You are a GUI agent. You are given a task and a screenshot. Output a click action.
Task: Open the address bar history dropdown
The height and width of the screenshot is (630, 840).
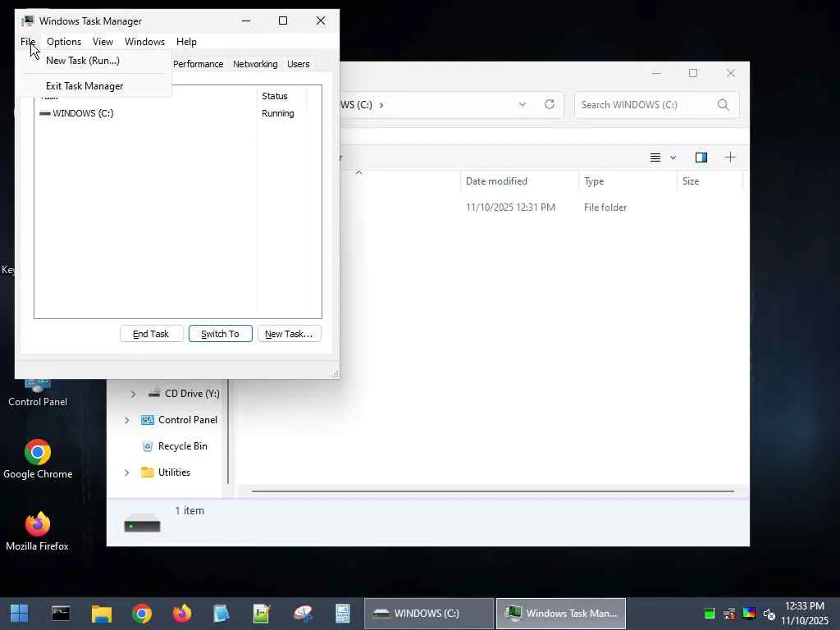pos(523,104)
